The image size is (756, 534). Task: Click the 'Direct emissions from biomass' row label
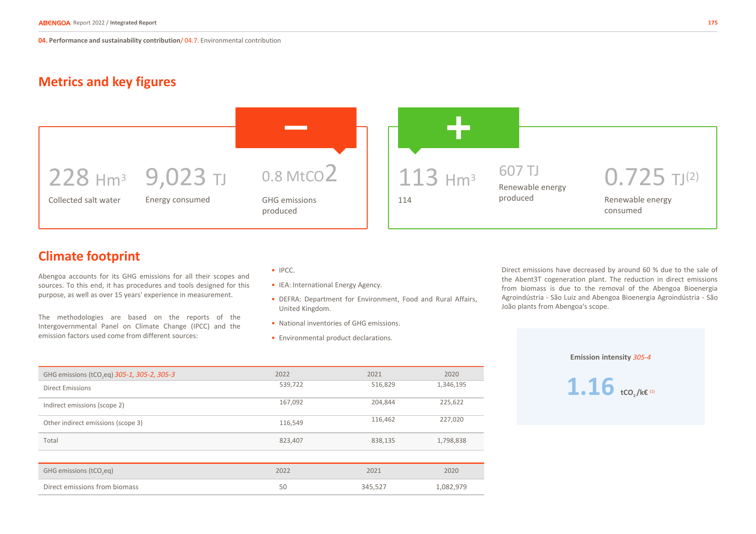point(91,487)
